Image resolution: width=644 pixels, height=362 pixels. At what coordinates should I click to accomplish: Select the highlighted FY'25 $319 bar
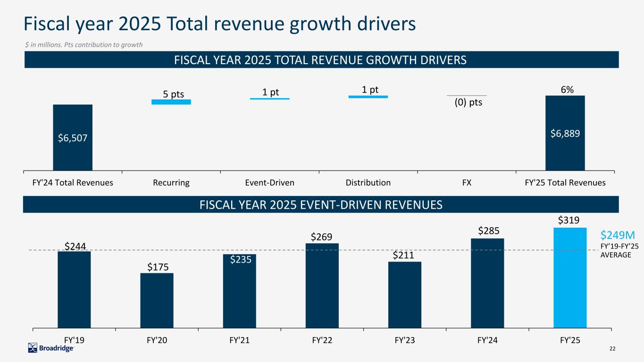tap(569, 278)
